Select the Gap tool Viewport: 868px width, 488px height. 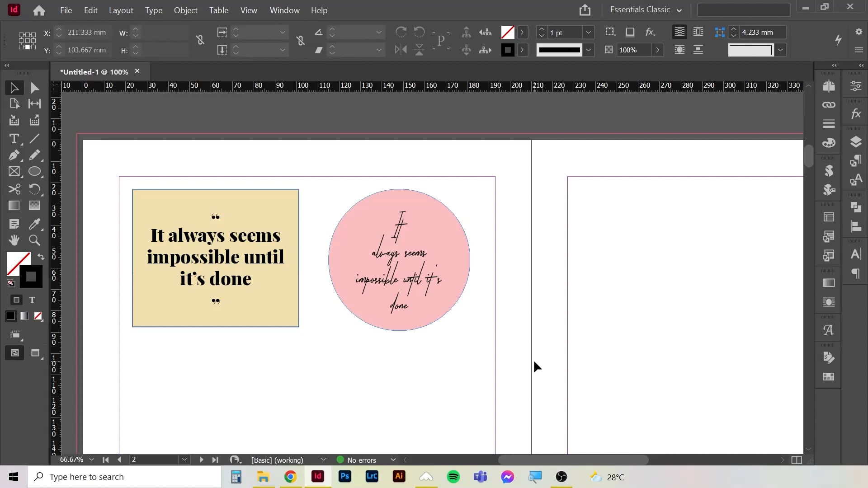point(34,104)
